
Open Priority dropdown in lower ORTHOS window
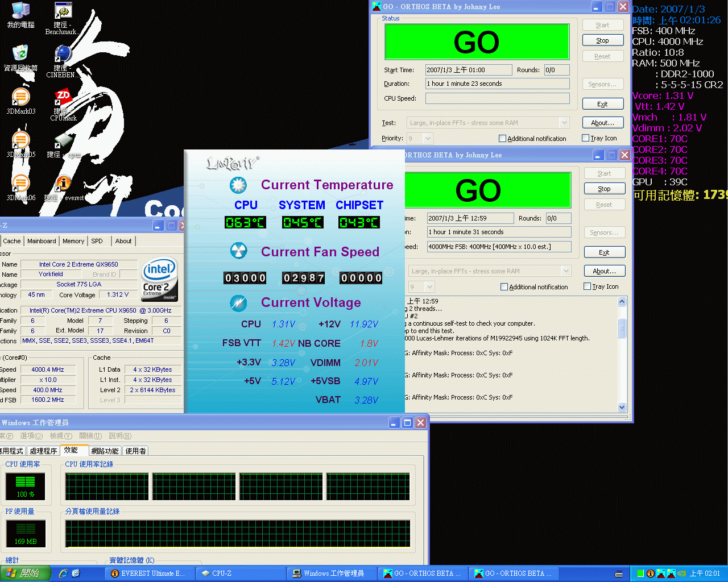pos(429,286)
